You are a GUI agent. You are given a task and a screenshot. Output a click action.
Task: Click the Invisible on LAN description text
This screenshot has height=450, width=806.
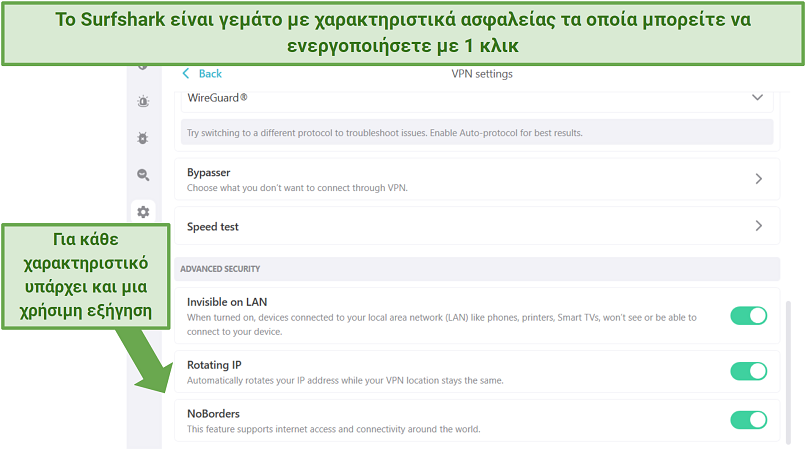click(442, 325)
